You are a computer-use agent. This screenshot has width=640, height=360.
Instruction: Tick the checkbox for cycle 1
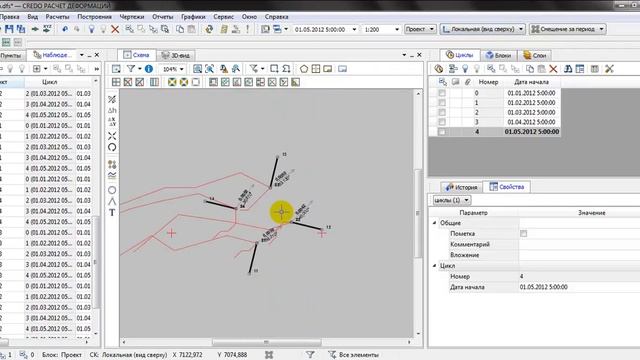point(442,102)
